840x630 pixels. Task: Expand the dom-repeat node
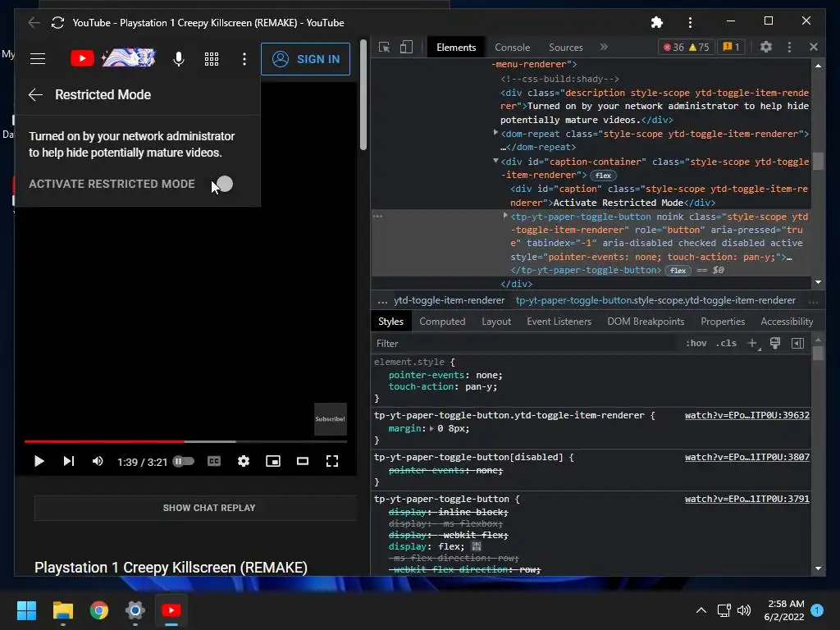[x=495, y=132]
